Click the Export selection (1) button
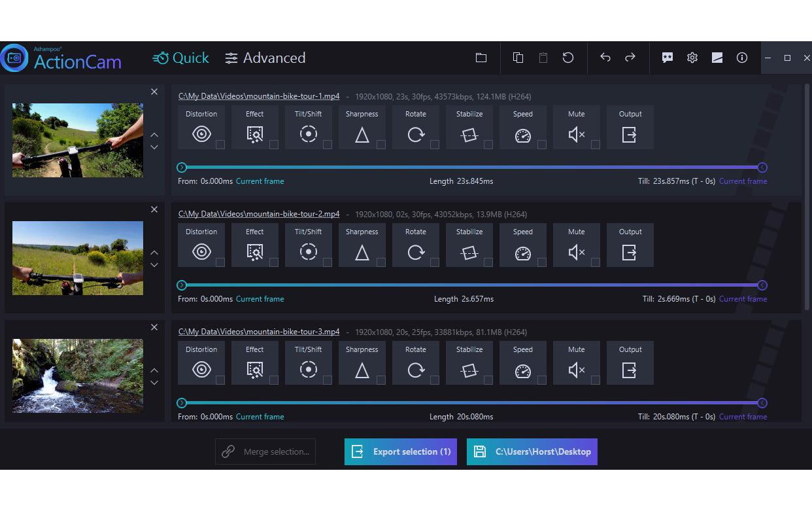This screenshot has height=511, width=812. pyautogui.click(x=401, y=451)
